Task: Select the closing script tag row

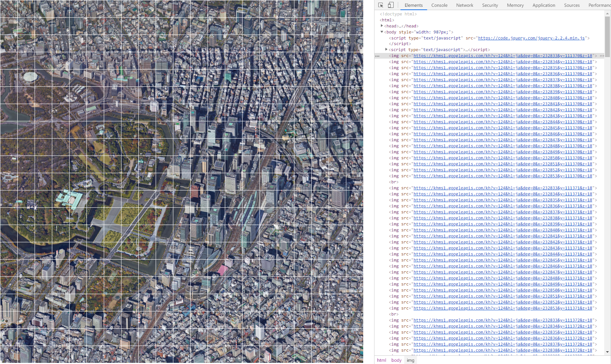Action: pos(400,44)
